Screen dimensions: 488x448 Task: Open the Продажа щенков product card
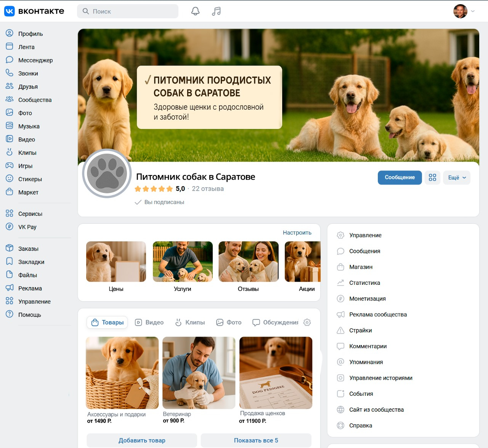(x=276, y=380)
